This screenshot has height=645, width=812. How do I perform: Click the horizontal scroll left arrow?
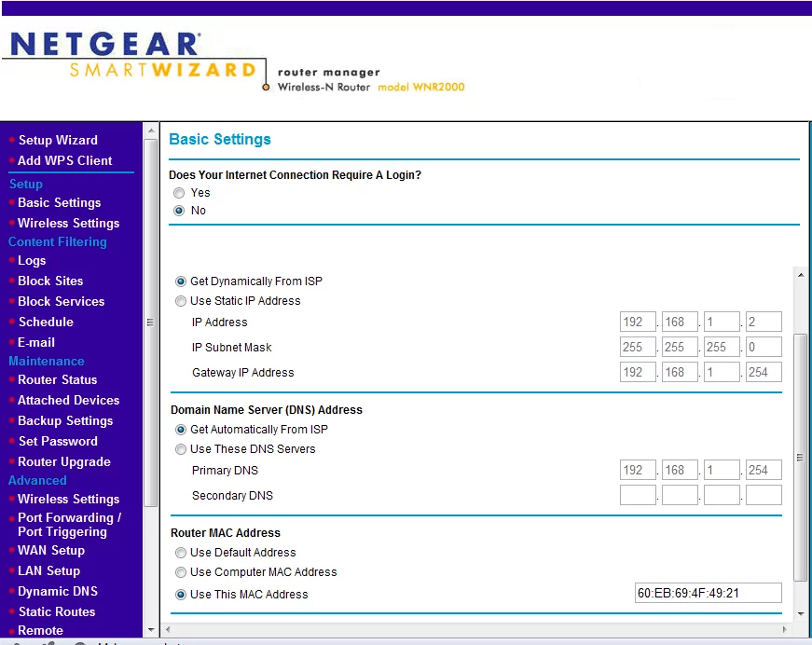point(167,629)
